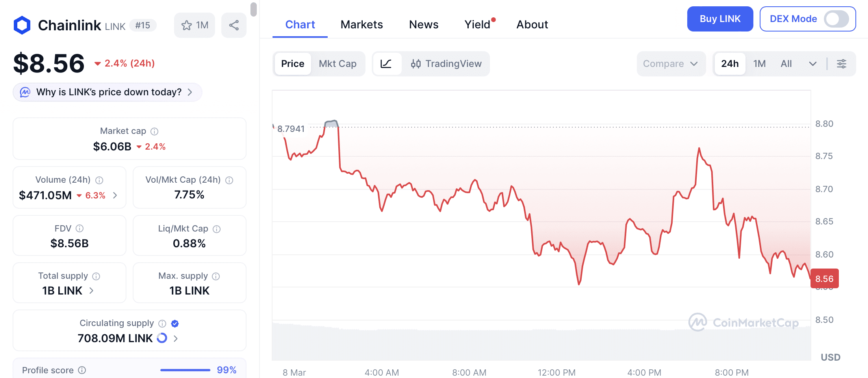The height and width of the screenshot is (378, 868).
Task: Open "Why is LINK's price down today?"
Action: pos(108,92)
